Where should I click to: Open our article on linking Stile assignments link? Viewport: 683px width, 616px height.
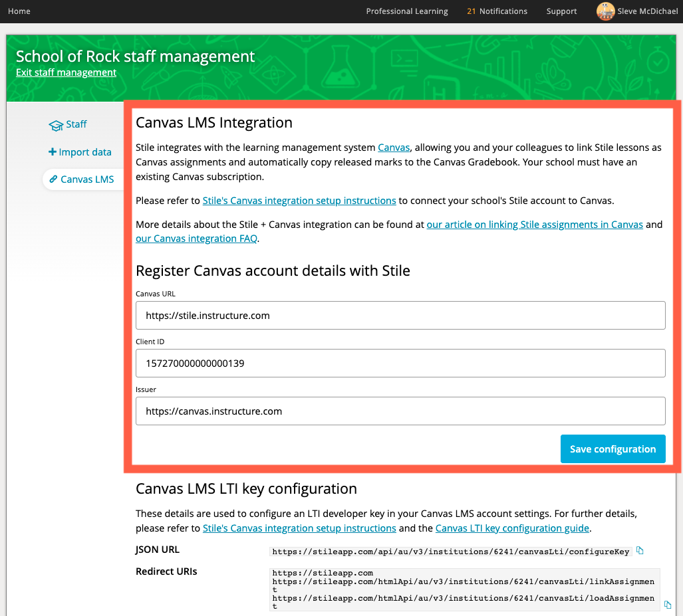tap(535, 225)
